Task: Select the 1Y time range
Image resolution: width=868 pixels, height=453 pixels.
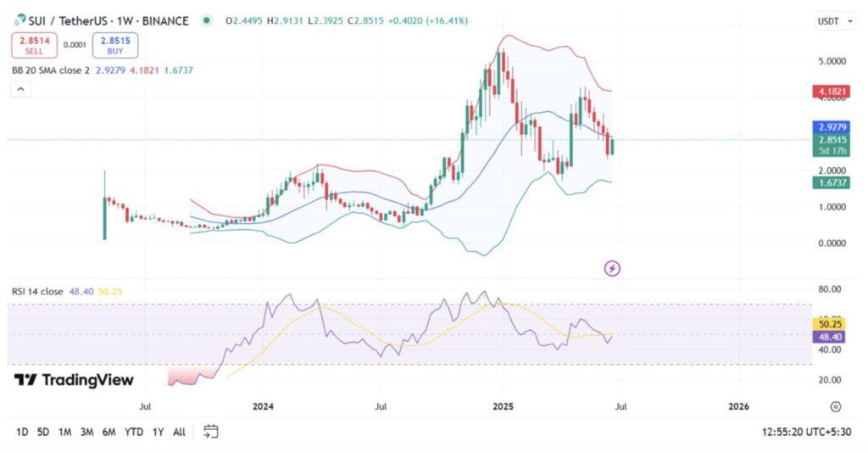Action: 158,432
